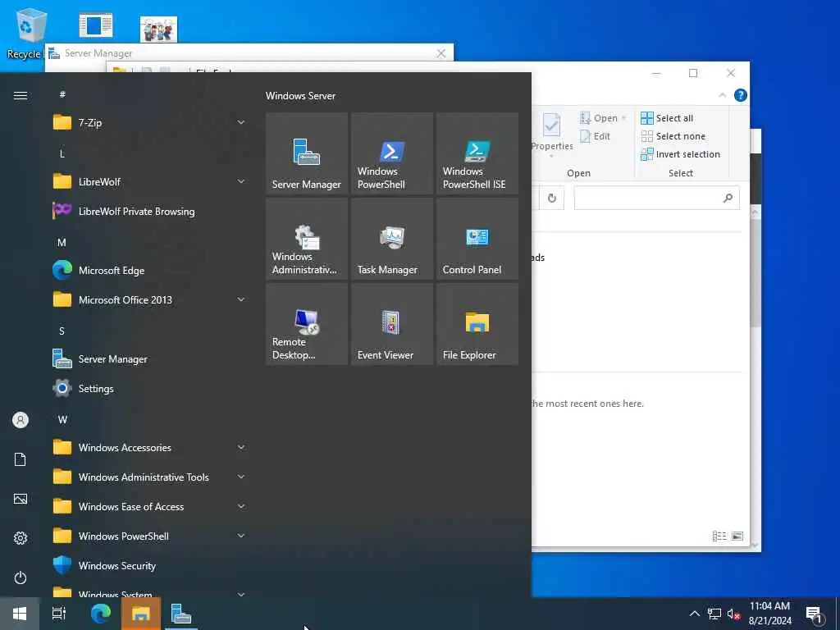Screen dimensions: 840x630
Task: Jump to the S letter heading
Action: (62, 331)
